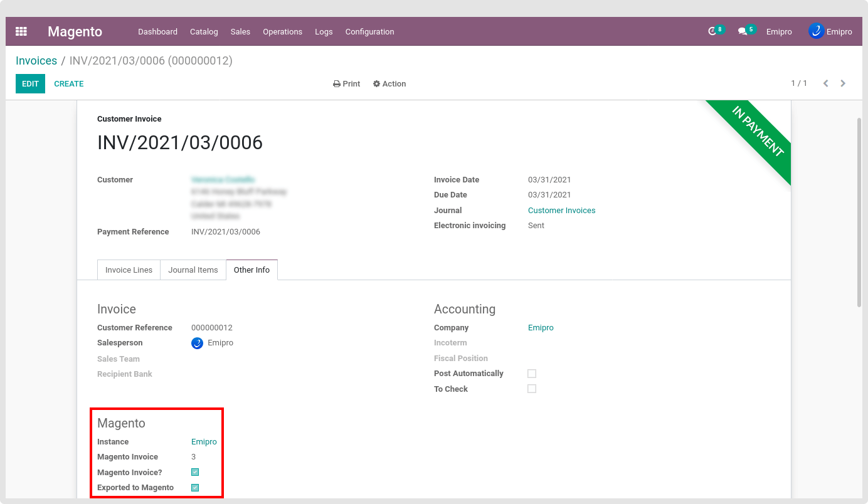Open the Customer Invoices journal link
Image resolution: width=868 pixels, height=504 pixels.
click(x=561, y=210)
